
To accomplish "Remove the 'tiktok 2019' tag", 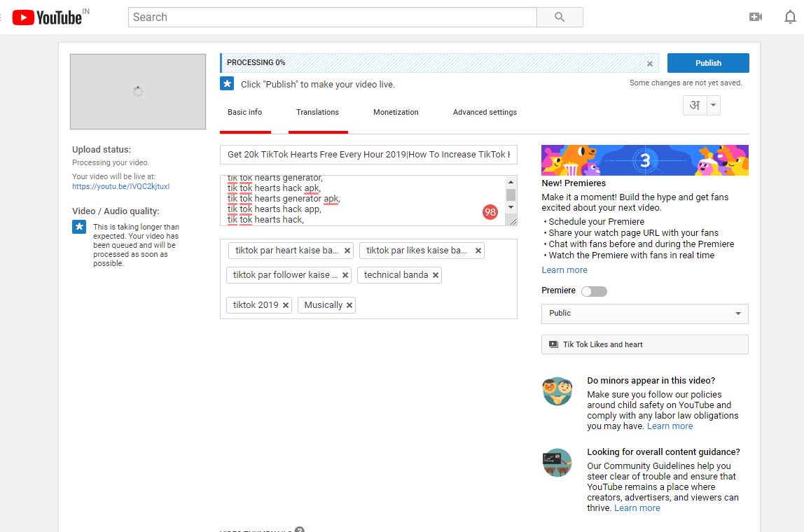I will [286, 305].
